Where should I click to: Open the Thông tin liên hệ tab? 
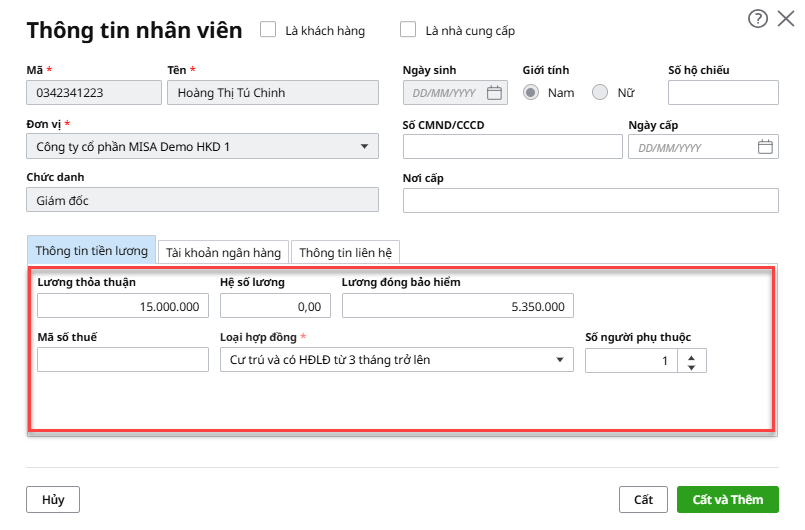click(346, 253)
